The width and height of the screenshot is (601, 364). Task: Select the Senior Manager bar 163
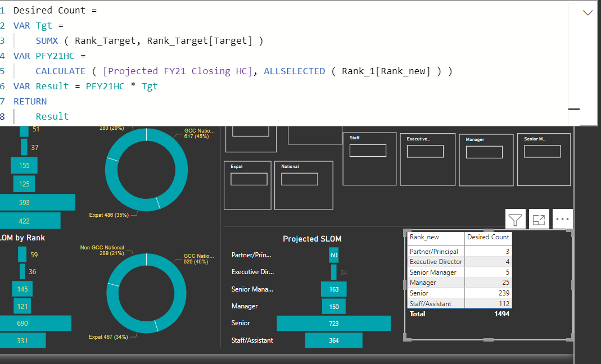334,289
